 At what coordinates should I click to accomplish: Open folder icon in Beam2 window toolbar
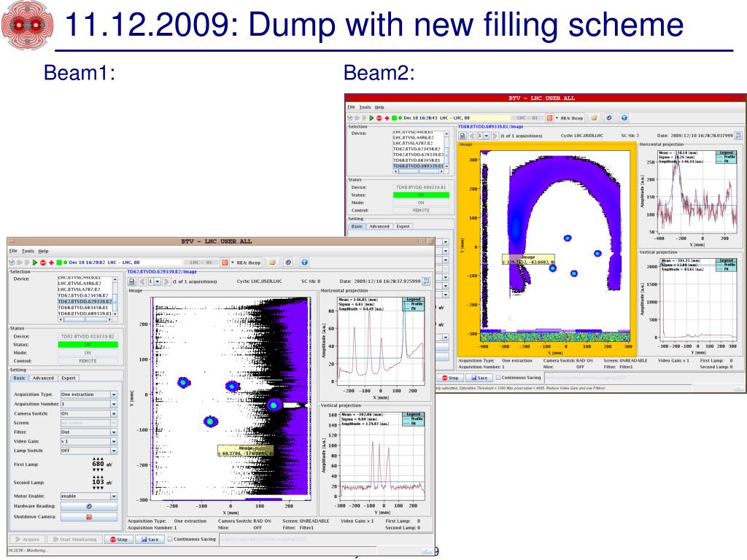point(594,117)
